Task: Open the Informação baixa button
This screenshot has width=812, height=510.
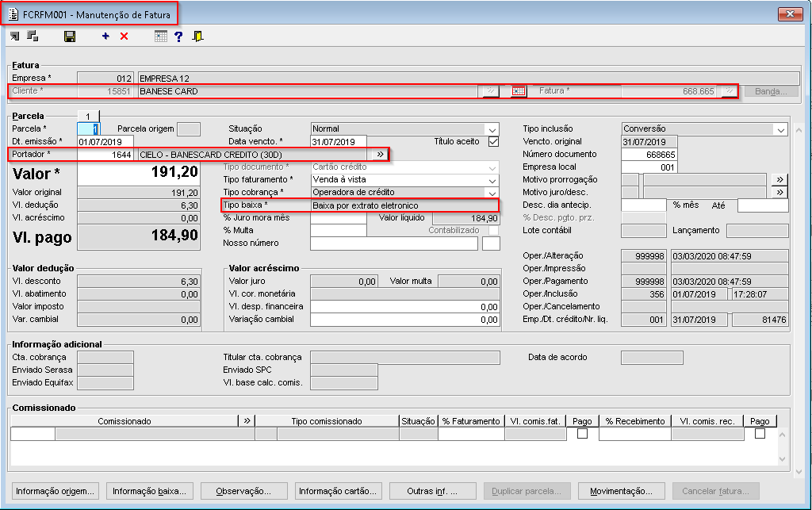Action: point(149,491)
